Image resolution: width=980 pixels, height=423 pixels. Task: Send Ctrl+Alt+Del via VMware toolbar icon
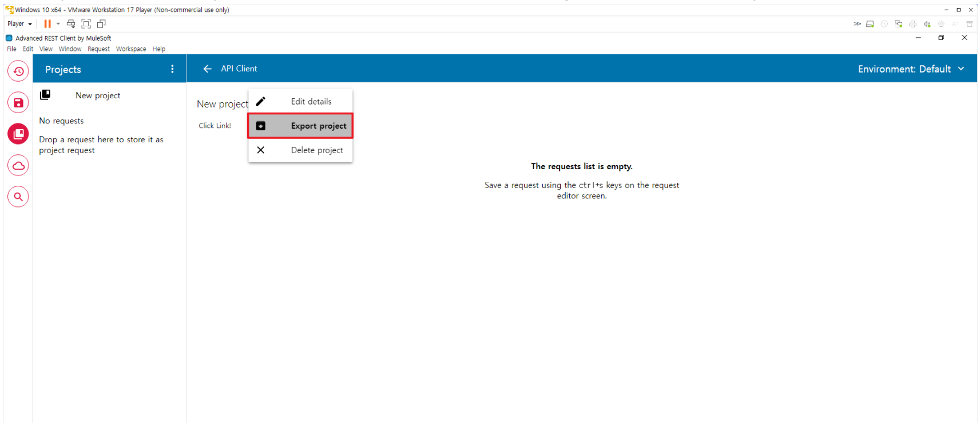tap(71, 23)
